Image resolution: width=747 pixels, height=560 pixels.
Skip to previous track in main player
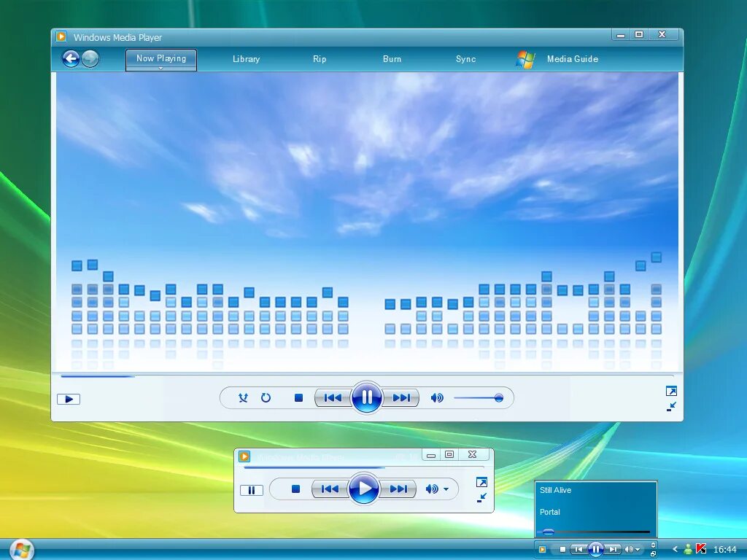(x=333, y=397)
